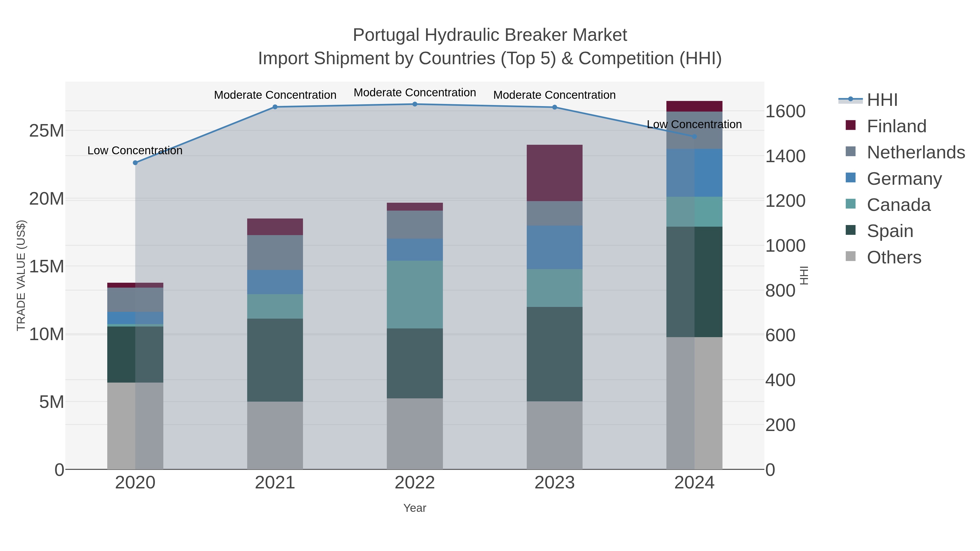Click the chart title Portugal Hydraulic Breaker Market

[490, 35]
